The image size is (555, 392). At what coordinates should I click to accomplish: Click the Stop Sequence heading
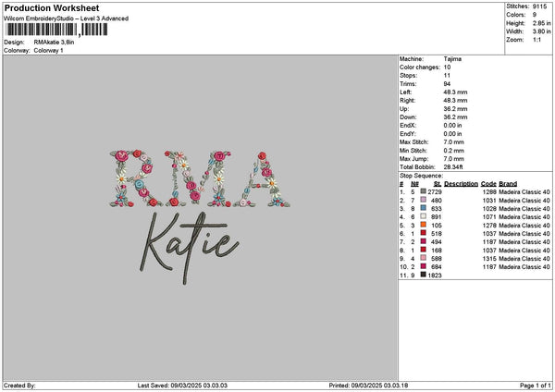pyautogui.click(x=421, y=174)
